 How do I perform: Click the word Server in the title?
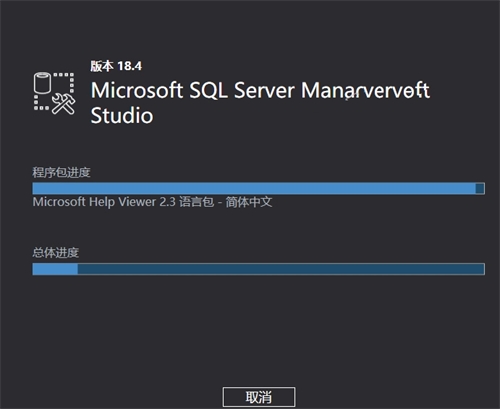264,90
